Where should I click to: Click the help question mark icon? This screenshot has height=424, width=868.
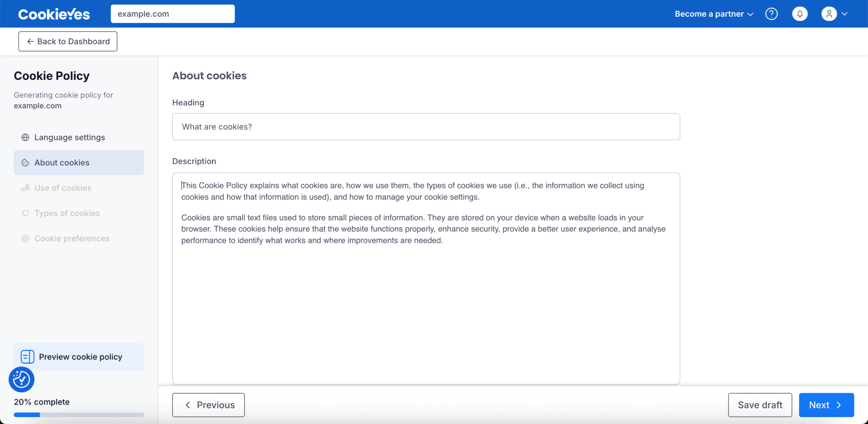771,14
